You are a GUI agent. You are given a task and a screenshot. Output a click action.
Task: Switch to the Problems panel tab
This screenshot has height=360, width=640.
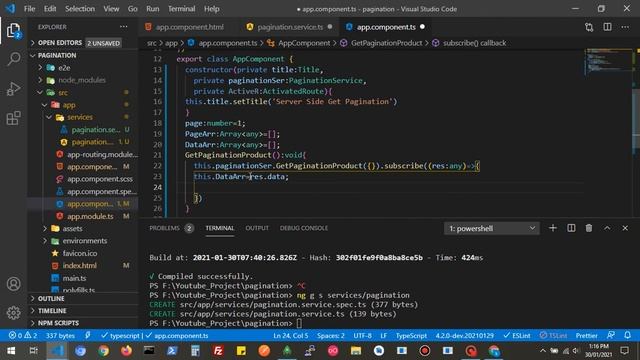point(171,228)
